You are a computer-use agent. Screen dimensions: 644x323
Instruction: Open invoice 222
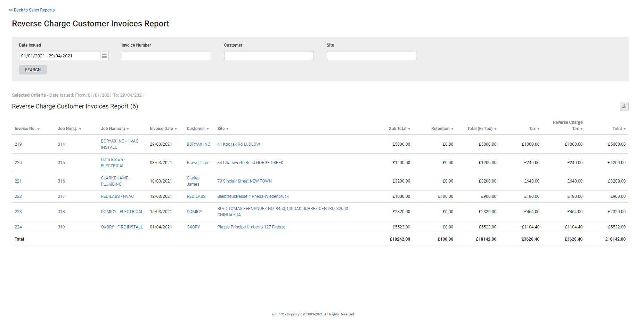coord(18,196)
